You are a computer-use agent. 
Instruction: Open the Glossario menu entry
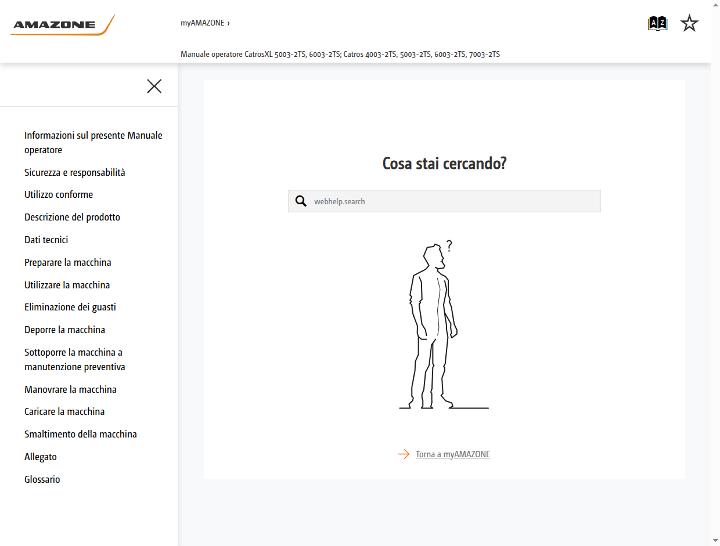pos(42,479)
